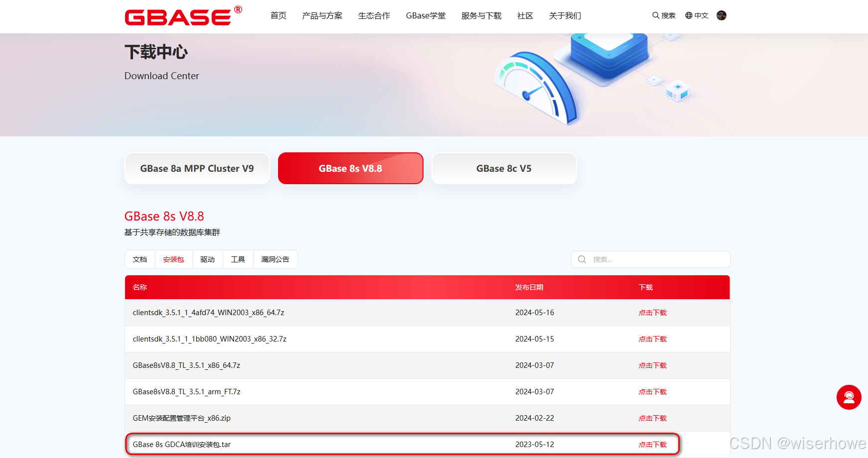Click the GBase 8s V8.8 section heading

tap(164, 216)
